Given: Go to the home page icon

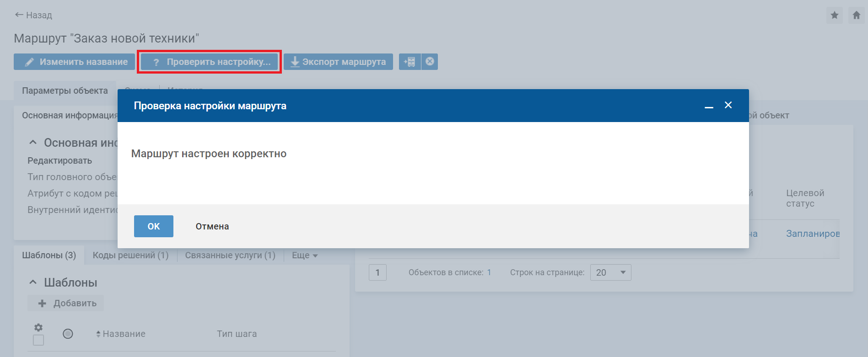Looking at the screenshot, I should tap(856, 16).
